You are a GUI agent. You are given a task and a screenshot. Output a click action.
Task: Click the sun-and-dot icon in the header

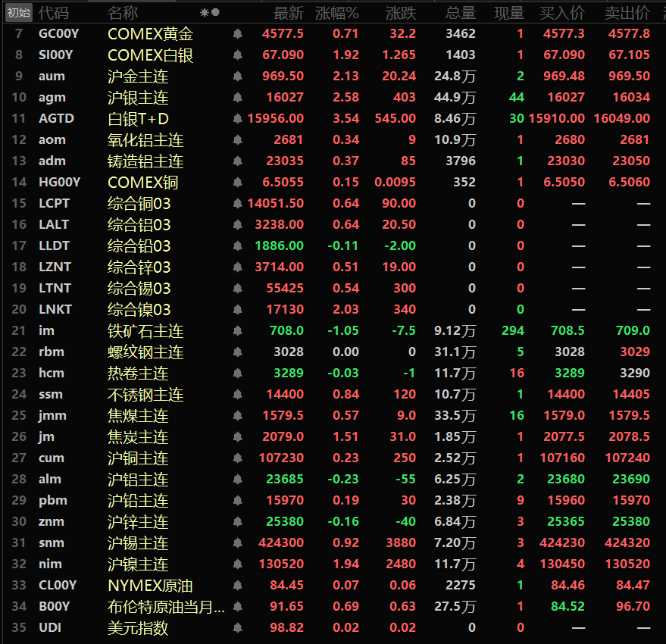(x=210, y=13)
